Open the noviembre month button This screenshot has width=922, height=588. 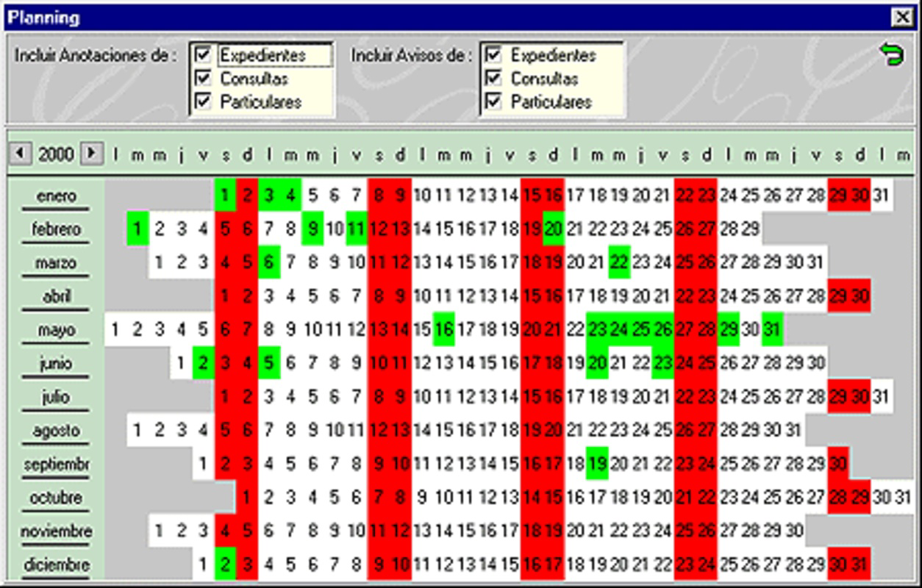click(x=56, y=531)
